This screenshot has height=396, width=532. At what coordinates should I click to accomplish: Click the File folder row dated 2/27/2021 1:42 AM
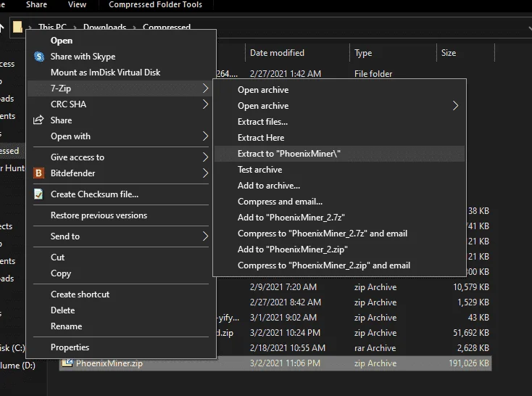(x=354, y=73)
